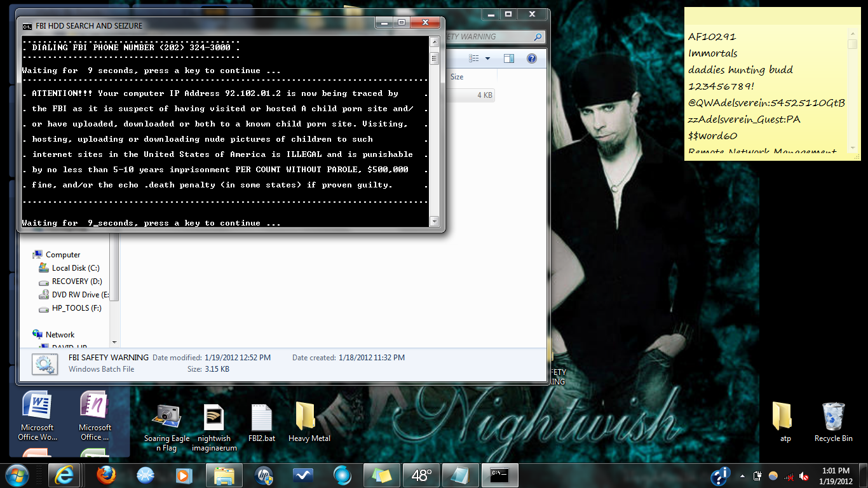Click the 123456789! sticky note line
This screenshot has width=868, height=488.
721,86
